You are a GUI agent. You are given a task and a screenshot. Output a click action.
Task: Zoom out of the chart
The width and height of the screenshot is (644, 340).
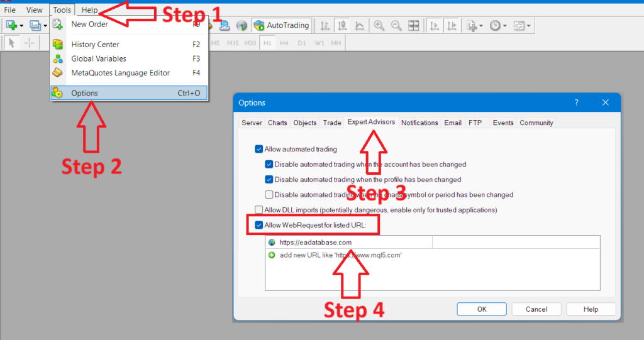[x=396, y=26]
